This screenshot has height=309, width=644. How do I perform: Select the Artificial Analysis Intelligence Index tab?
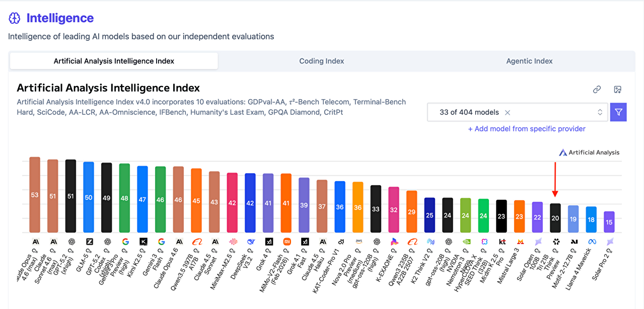pyautogui.click(x=114, y=61)
